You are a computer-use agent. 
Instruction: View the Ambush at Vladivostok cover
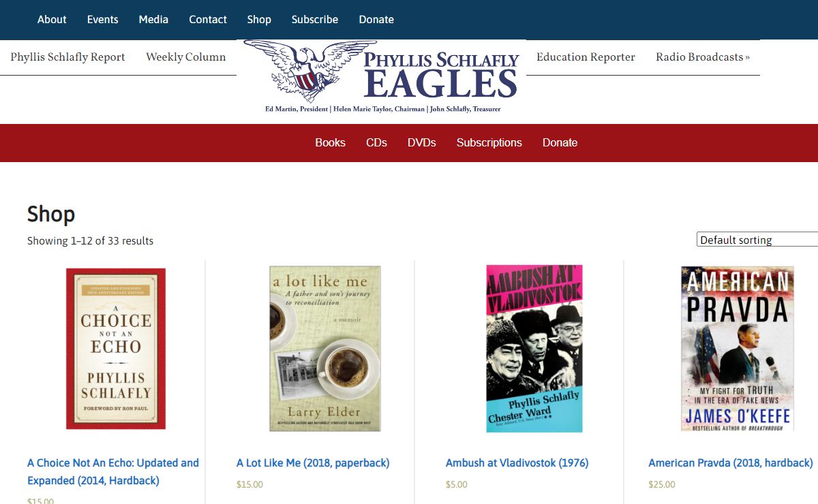534,349
